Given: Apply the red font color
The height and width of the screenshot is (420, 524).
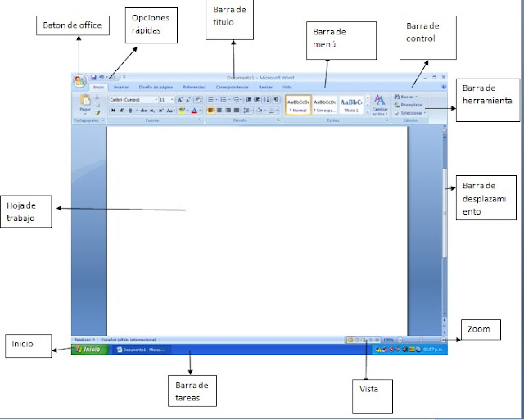Looking at the screenshot, I should click(x=194, y=111).
